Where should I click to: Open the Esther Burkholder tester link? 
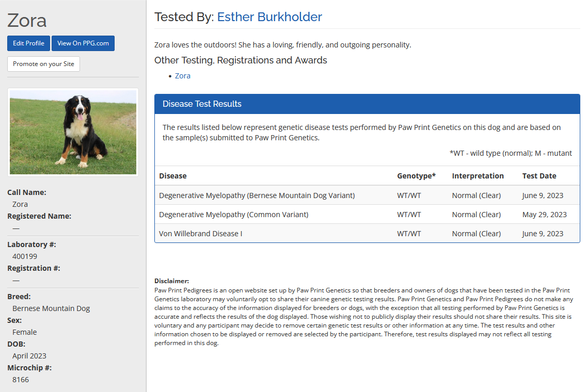pos(269,17)
